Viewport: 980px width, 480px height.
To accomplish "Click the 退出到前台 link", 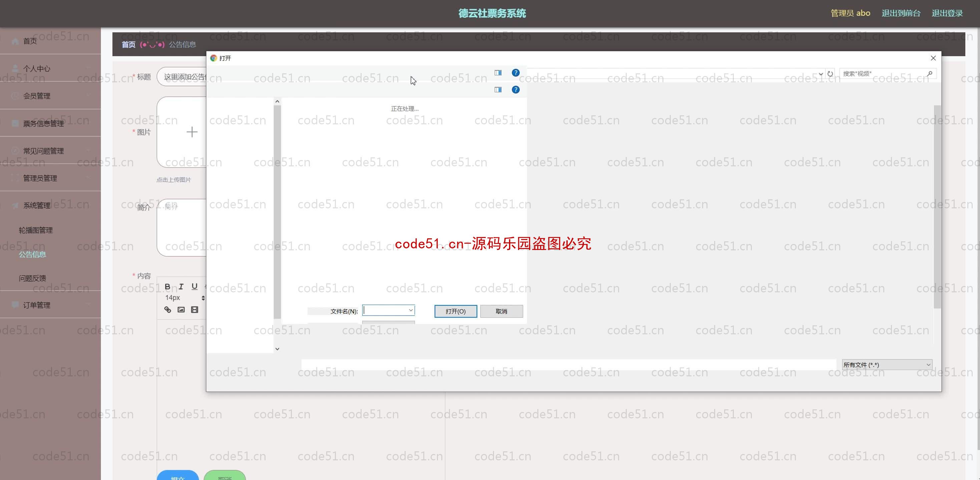I will point(901,13).
